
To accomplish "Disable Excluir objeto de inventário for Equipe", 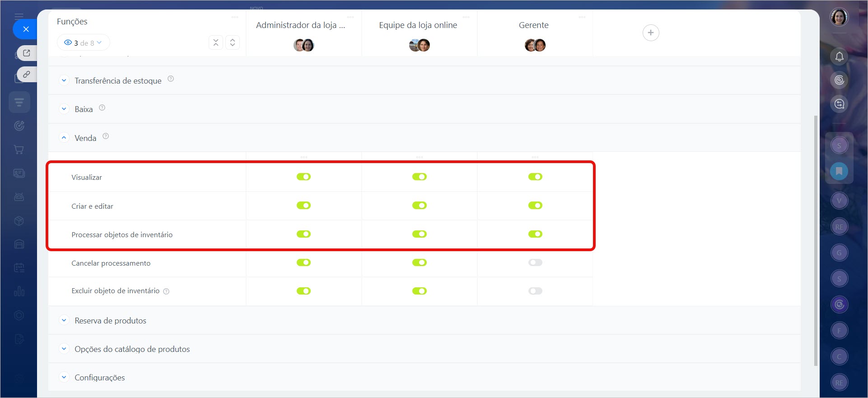I will (x=420, y=291).
